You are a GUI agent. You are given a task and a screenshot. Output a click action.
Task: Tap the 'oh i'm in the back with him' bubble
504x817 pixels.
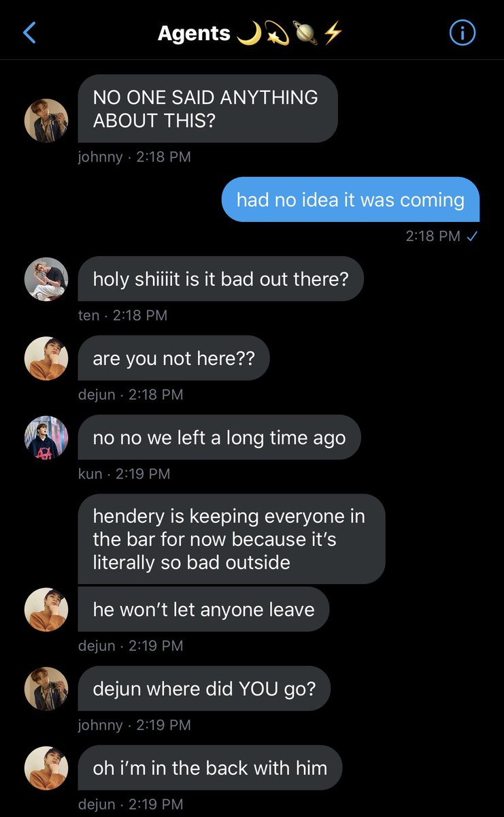click(x=209, y=767)
